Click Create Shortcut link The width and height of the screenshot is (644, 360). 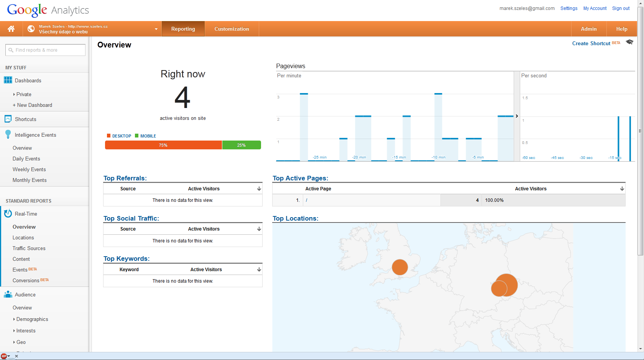[591, 43]
